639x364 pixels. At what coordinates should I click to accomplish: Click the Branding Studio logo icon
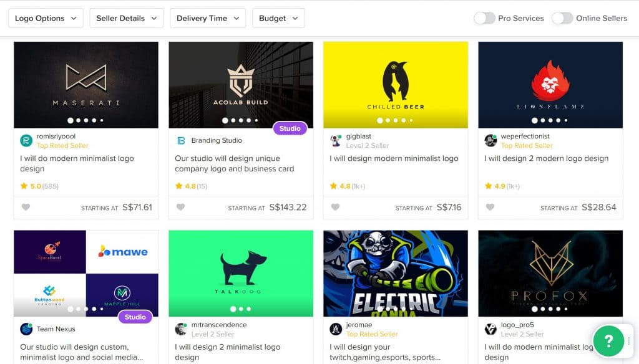(x=181, y=140)
